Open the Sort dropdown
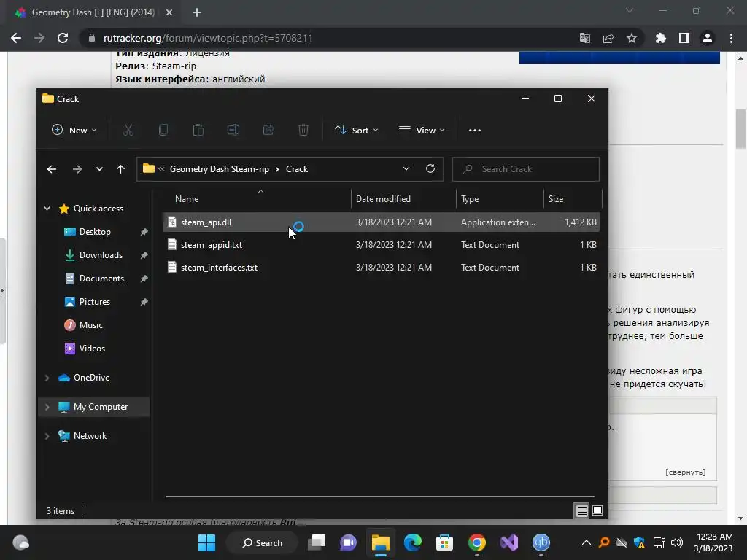This screenshot has width=747, height=560. pos(356,130)
